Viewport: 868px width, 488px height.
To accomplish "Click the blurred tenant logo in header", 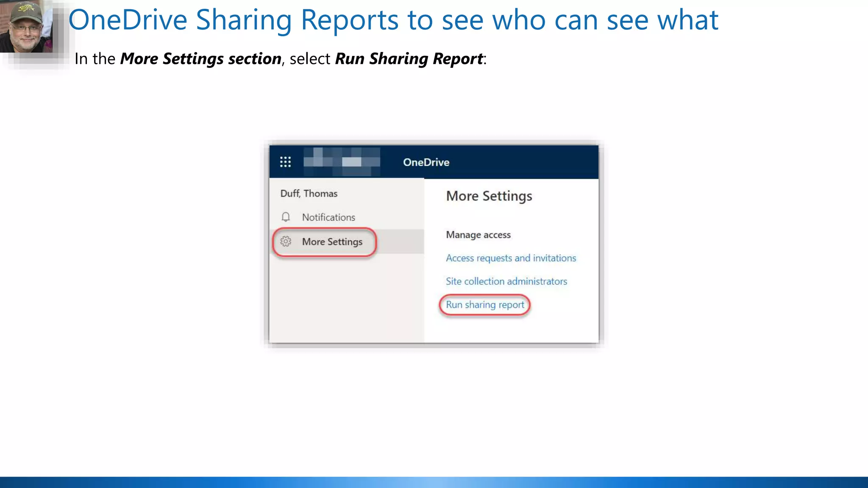I will pyautogui.click(x=342, y=162).
